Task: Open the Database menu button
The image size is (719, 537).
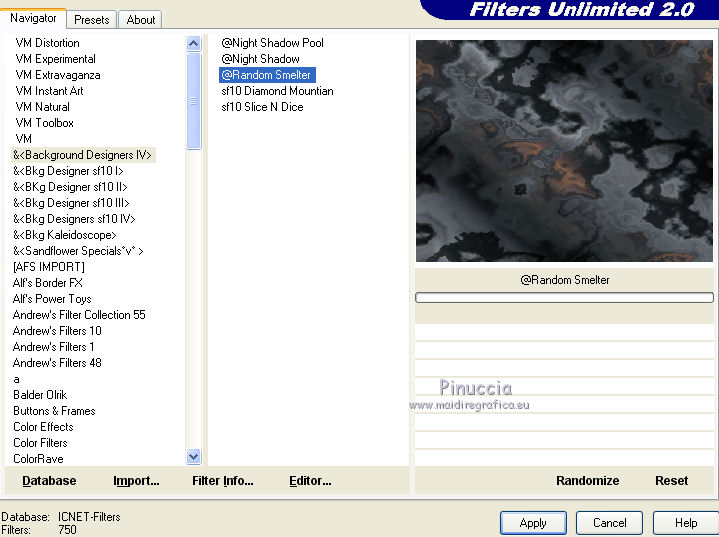Action: coord(49,481)
